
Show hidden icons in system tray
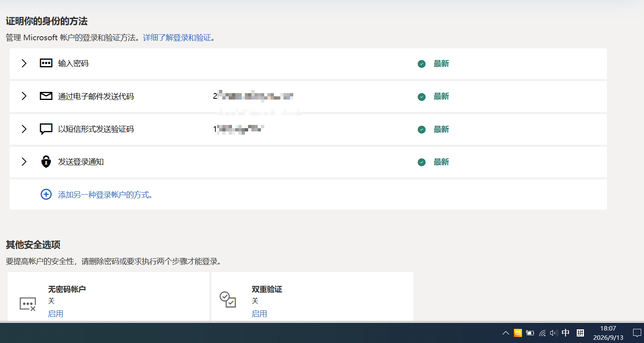tap(506, 333)
